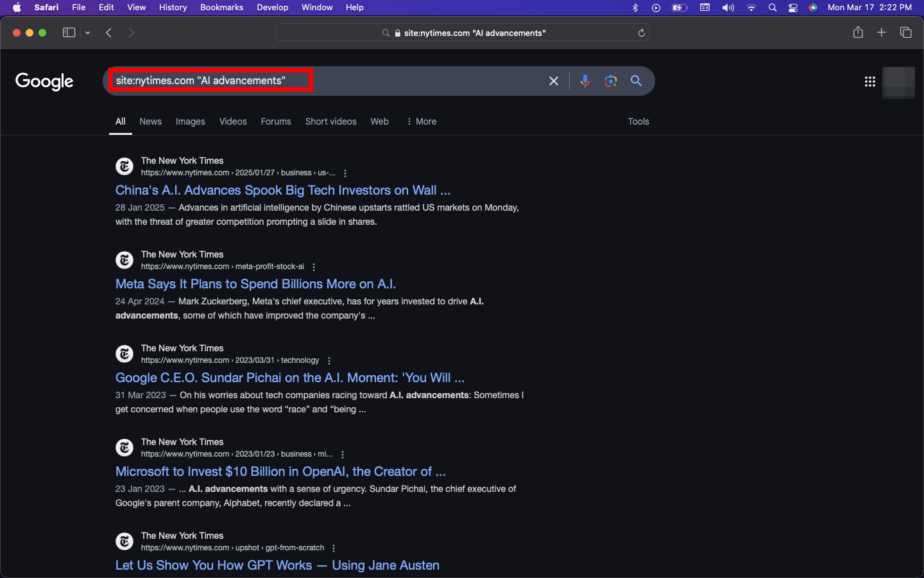924x578 pixels.
Task: Open the volume control in menu bar
Action: pyautogui.click(x=728, y=8)
